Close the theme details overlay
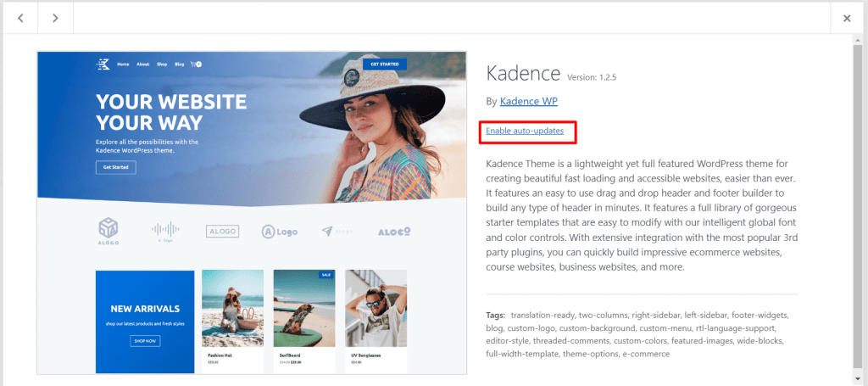868x386 pixels. click(x=847, y=19)
